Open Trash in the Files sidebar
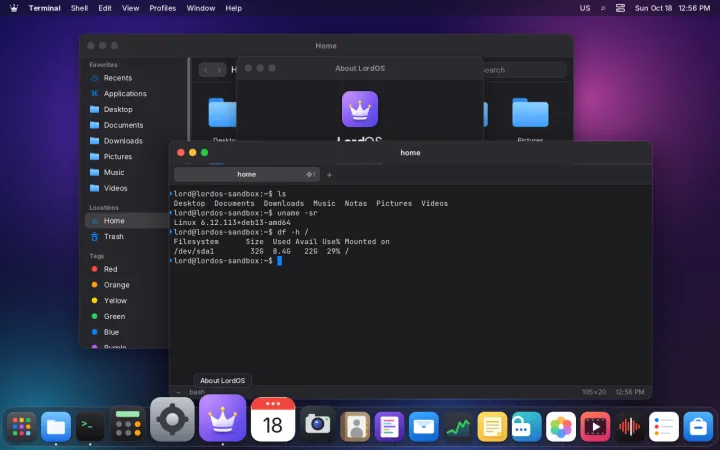 tap(113, 236)
